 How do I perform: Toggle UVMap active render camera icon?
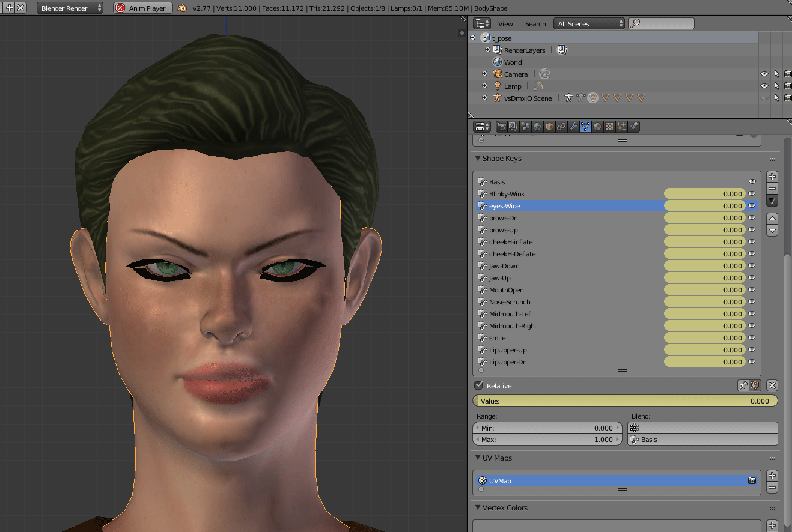click(752, 481)
